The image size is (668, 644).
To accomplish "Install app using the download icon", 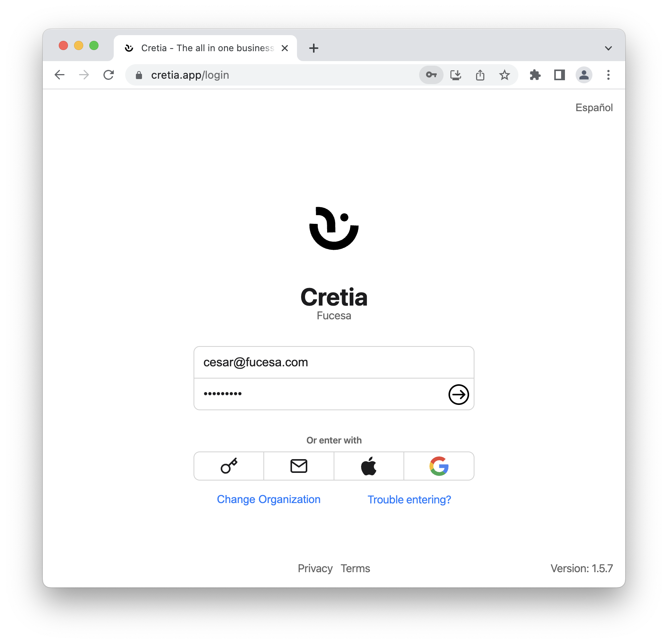I will (x=456, y=75).
